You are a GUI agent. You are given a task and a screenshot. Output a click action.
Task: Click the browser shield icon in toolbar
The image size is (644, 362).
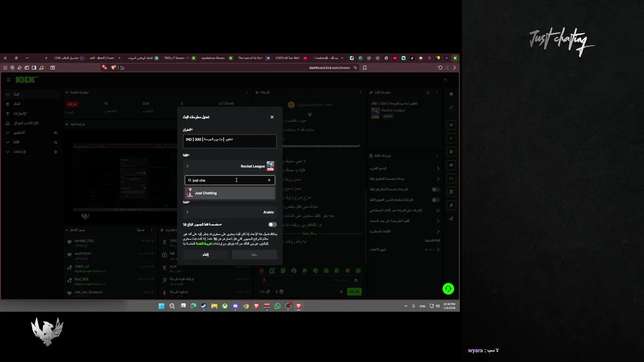[x=13, y=68]
